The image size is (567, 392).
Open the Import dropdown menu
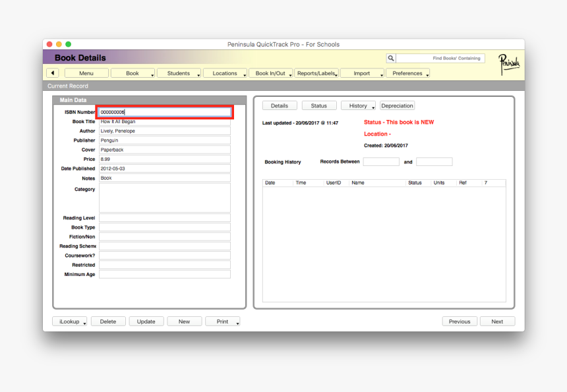(x=363, y=73)
